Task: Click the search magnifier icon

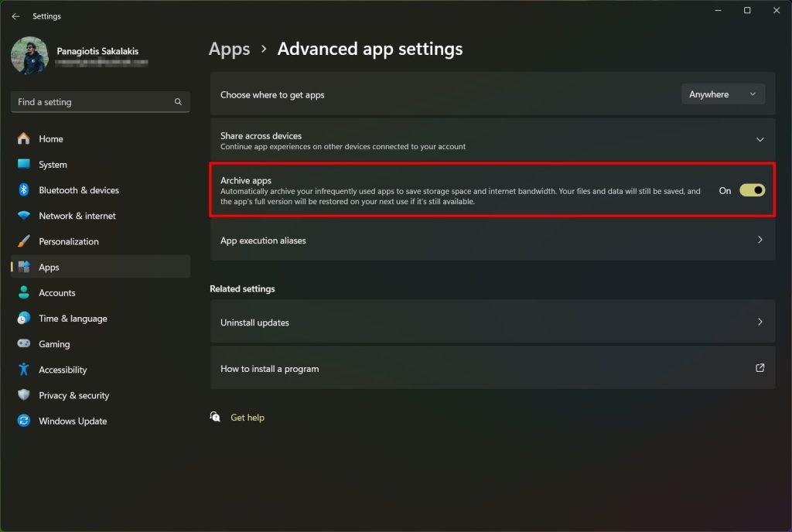Action: pyautogui.click(x=178, y=101)
